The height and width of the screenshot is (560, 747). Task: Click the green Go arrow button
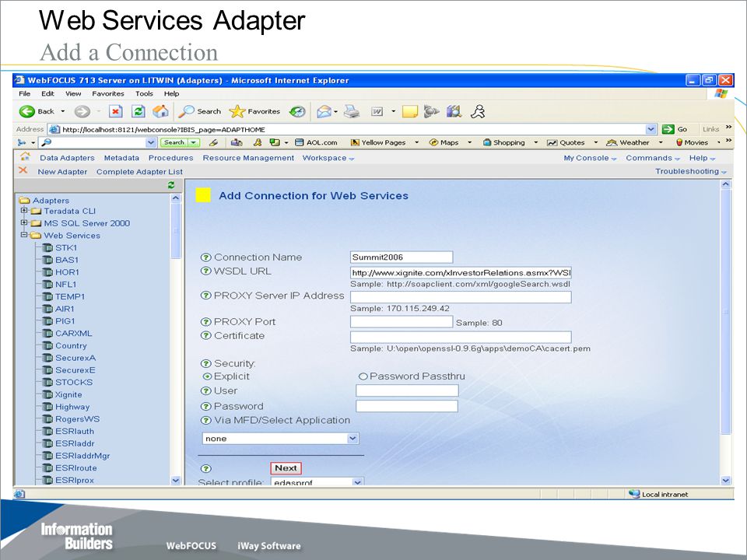(x=668, y=129)
